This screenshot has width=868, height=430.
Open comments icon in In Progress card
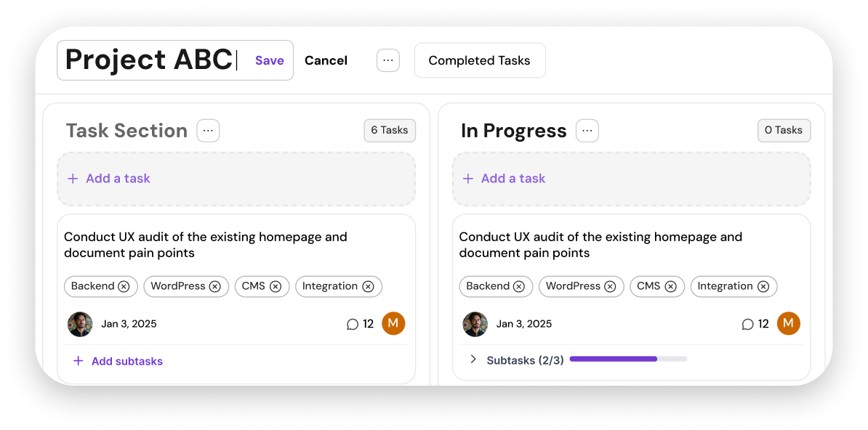[x=748, y=324]
